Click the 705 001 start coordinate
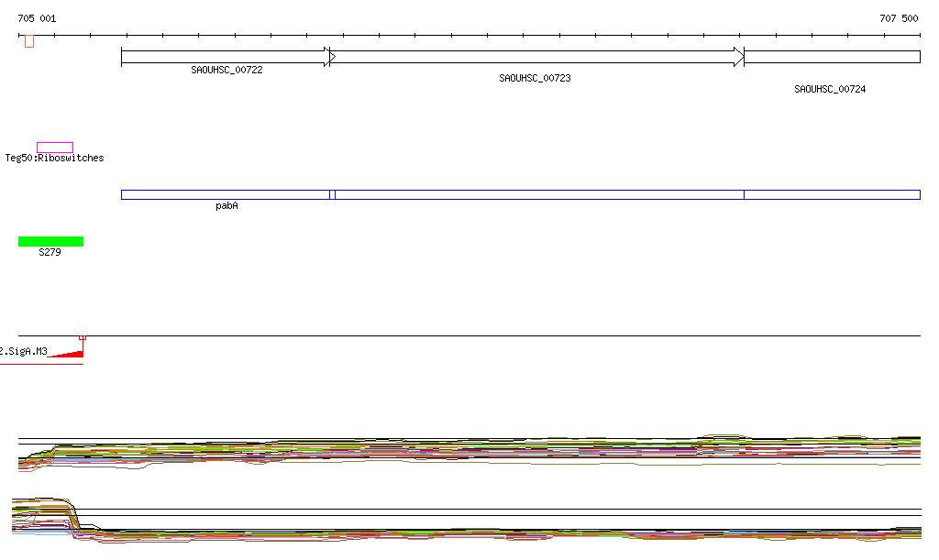Viewport: 939px width, 560px height. [x=37, y=18]
